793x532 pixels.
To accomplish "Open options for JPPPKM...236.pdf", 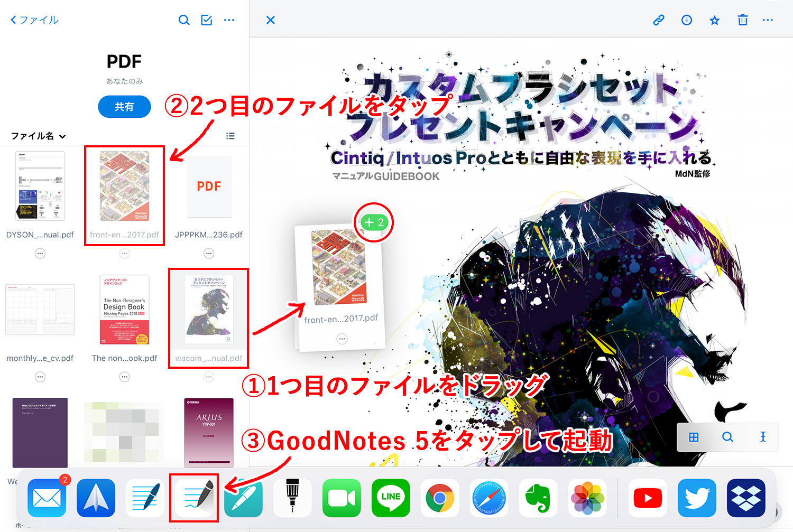I will click(209, 254).
